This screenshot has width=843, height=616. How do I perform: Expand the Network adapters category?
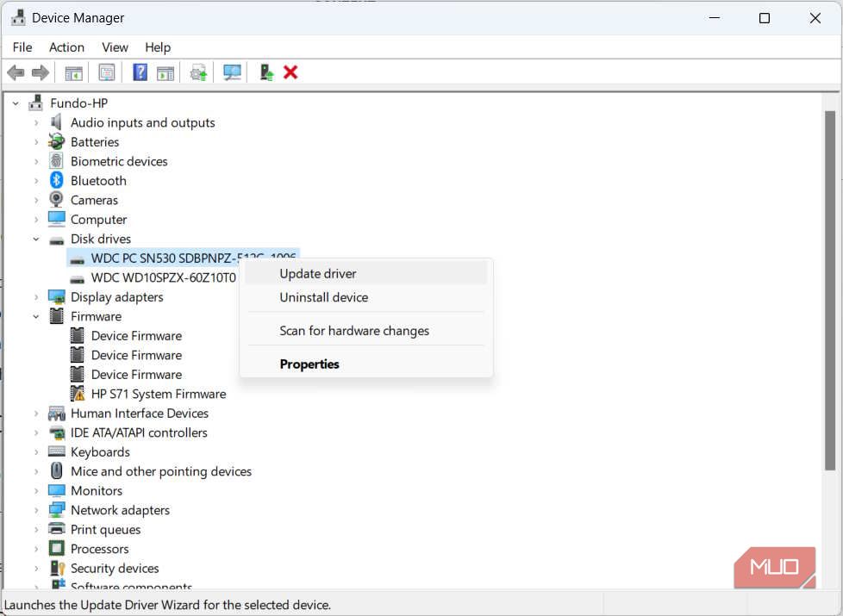[36, 510]
